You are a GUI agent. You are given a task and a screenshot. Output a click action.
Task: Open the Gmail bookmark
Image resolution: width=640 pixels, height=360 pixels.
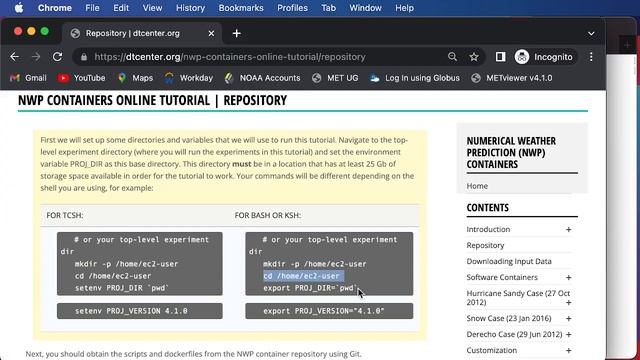28,78
